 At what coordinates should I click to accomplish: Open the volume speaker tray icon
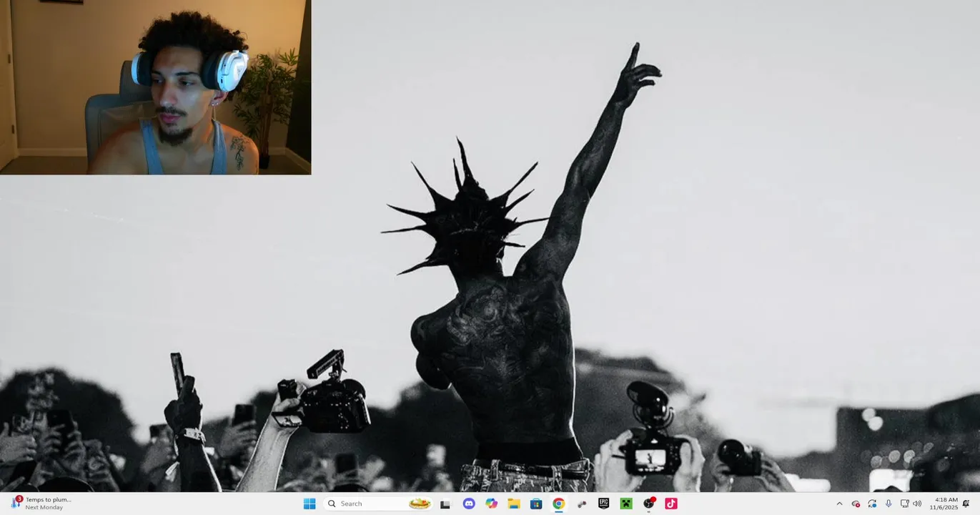point(917,504)
